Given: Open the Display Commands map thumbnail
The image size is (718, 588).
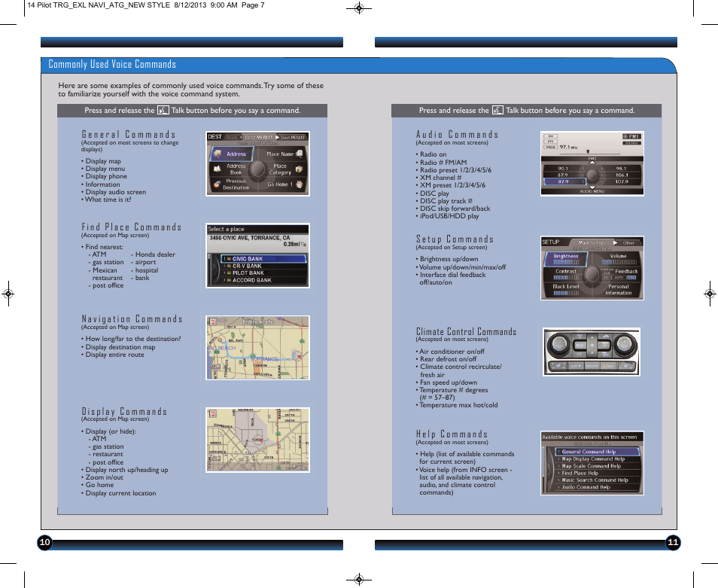Looking at the screenshot, I should click(258, 440).
